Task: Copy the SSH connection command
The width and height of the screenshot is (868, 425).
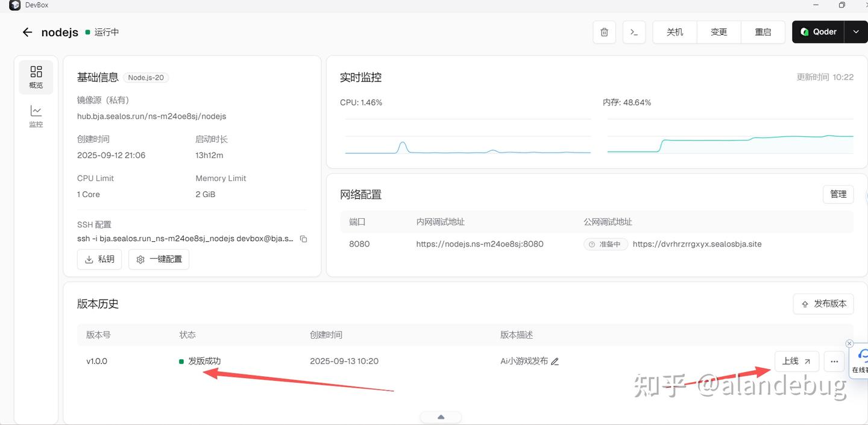Action: click(x=303, y=239)
